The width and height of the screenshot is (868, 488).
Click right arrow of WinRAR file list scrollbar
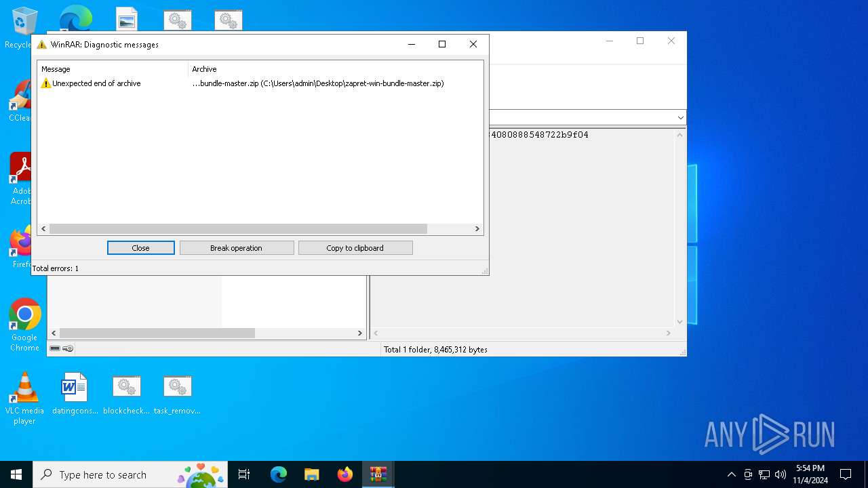pyautogui.click(x=360, y=333)
